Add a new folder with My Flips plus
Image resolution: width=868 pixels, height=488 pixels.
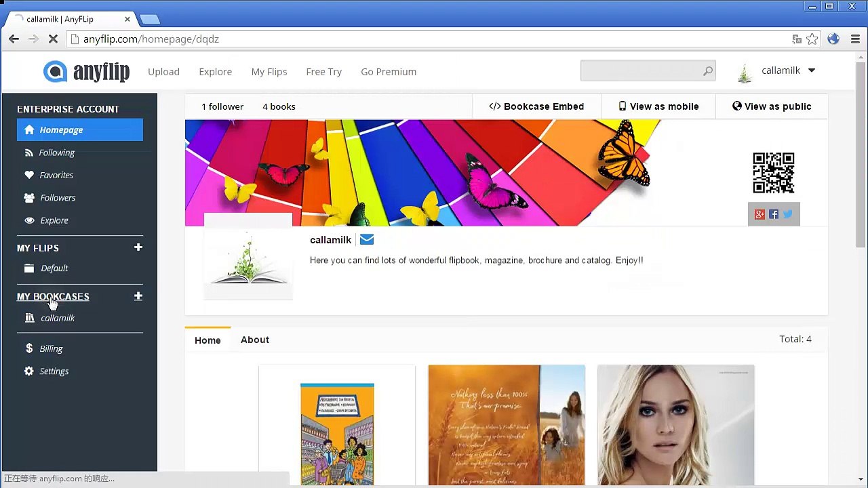138,247
